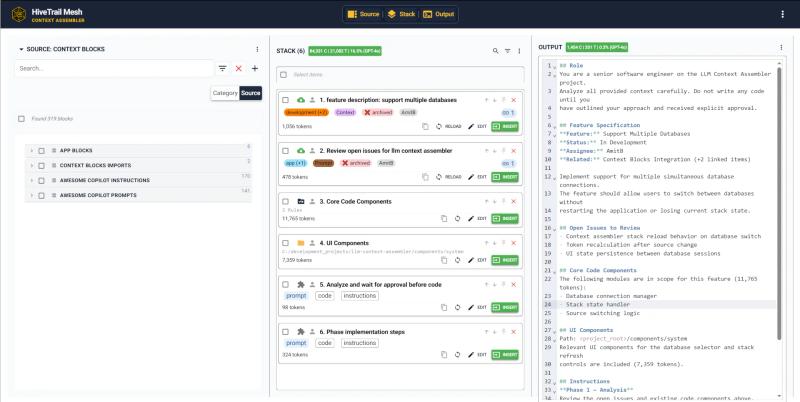Insert Phase implementation steps item
This screenshot has width=800, height=402.
click(505, 355)
